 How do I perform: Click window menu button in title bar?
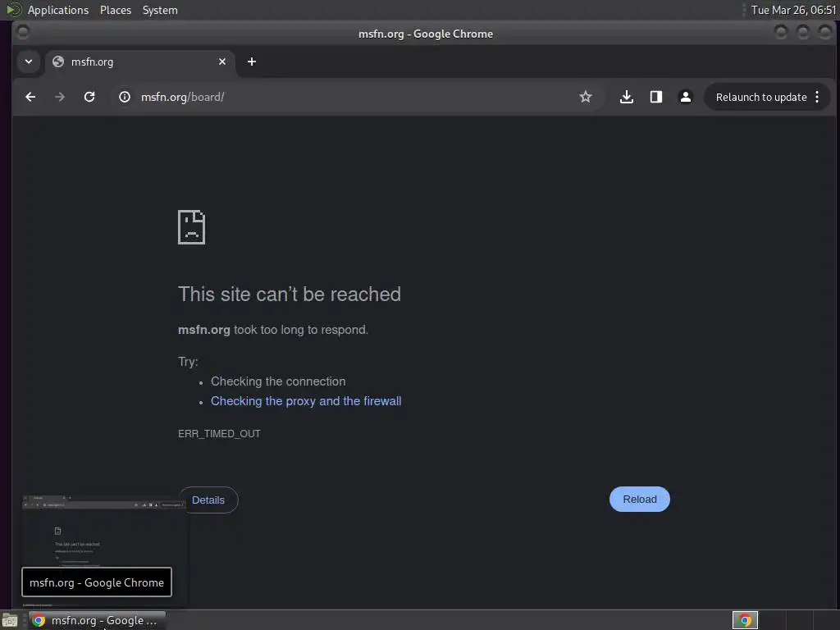coord(22,33)
